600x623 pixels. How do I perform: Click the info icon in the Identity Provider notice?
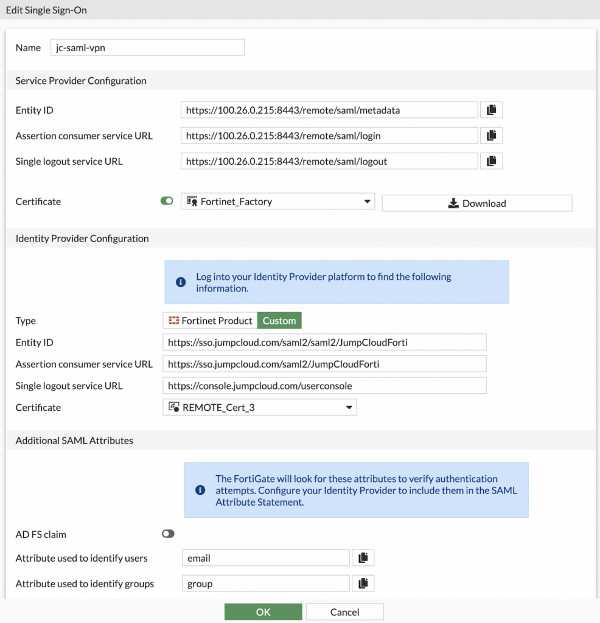pyautogui.click(x=182, y=283)
